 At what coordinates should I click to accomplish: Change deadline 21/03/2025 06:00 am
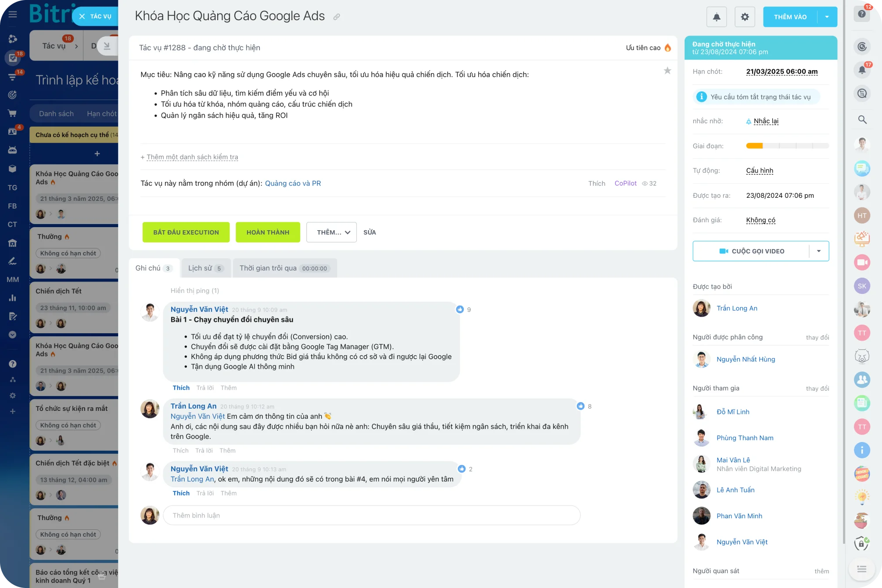(x=782, y=71)
